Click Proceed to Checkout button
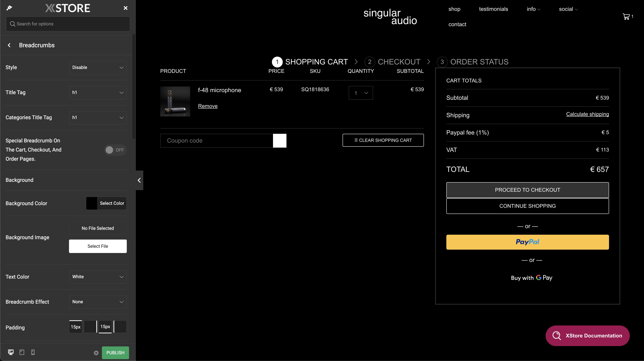This screenshot has width=644, height=361. tap(527, 190)
